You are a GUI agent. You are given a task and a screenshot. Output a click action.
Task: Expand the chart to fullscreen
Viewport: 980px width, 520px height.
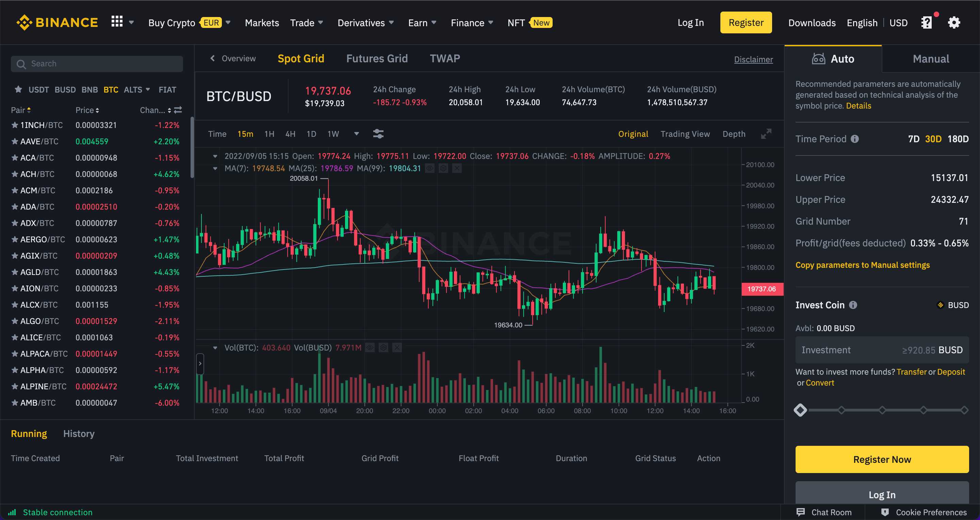pyautogui.click(x=766, y=134)
